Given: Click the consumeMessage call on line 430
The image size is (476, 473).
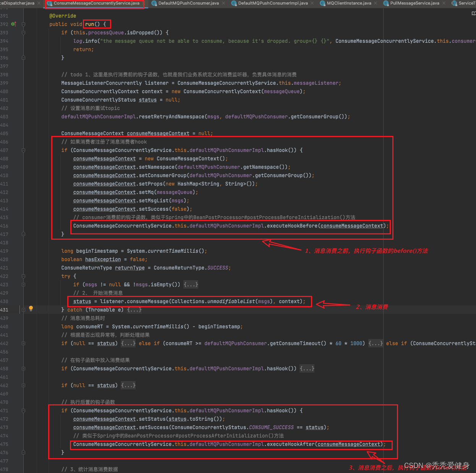Looking at the screenshot, I should tap(148, 301).
